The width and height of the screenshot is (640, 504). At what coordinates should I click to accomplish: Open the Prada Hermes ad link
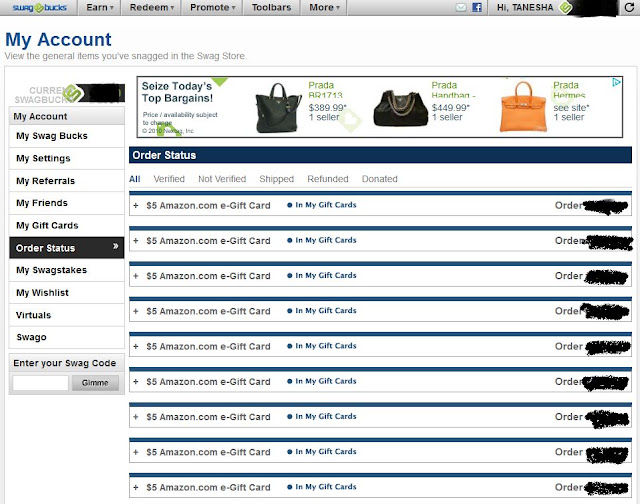569,90
